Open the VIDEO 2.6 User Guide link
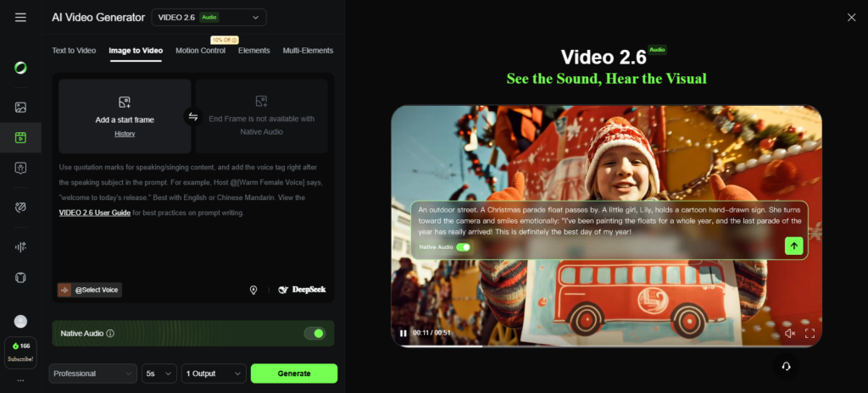The image size is (868, 393). pyautogui.click(x=94, y=213)
